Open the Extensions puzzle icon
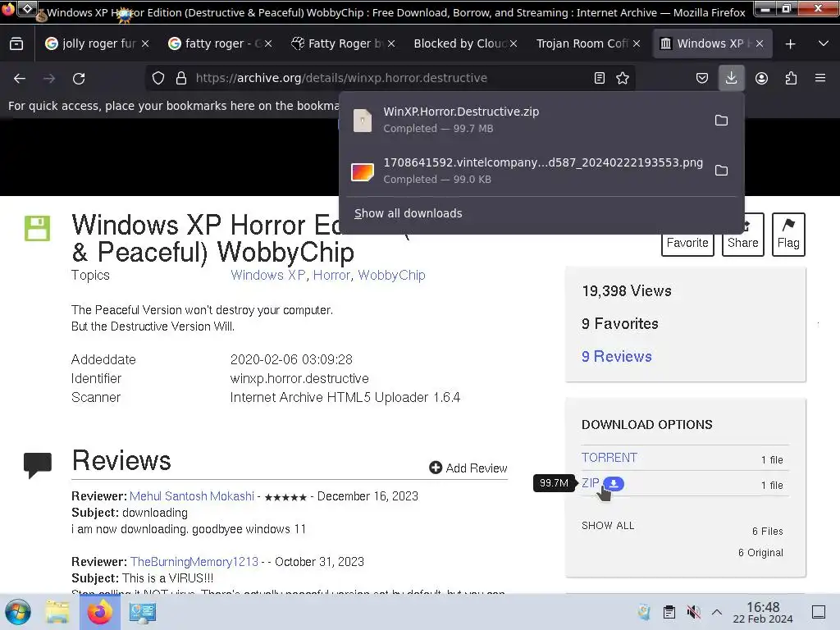 click(791, 78)
